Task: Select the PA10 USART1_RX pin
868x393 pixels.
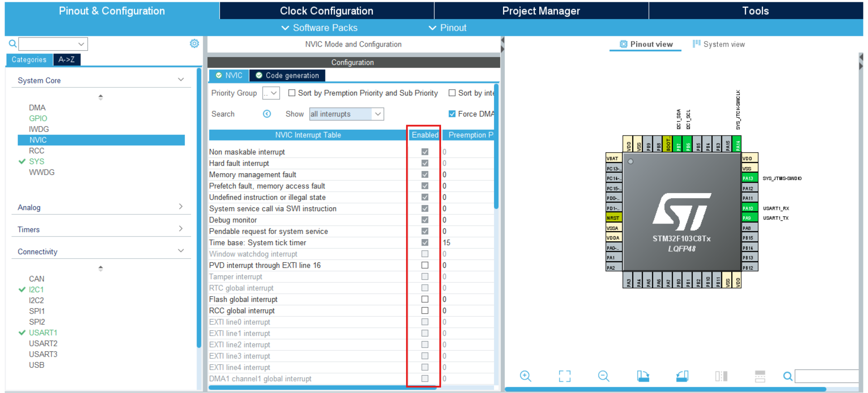Action: 749,208
